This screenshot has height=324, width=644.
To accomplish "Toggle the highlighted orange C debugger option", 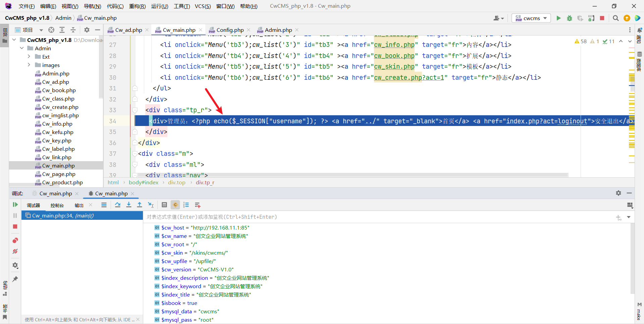I will pos(175,205).
